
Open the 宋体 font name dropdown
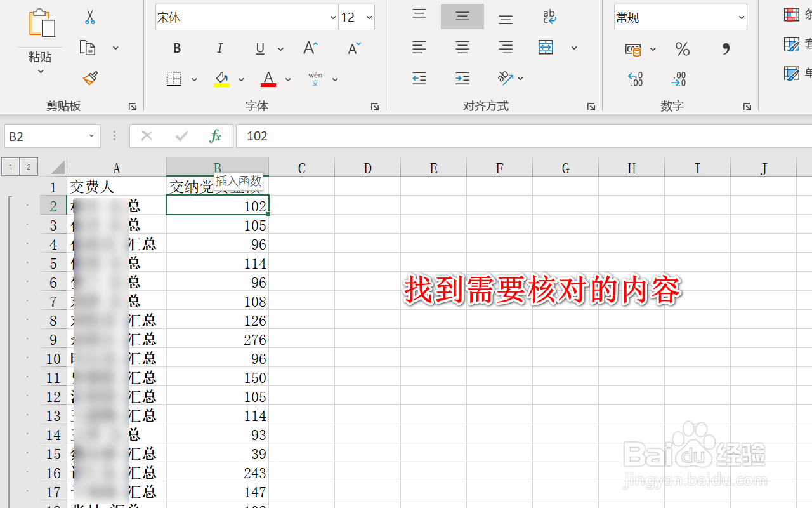(x=332, y=17)
